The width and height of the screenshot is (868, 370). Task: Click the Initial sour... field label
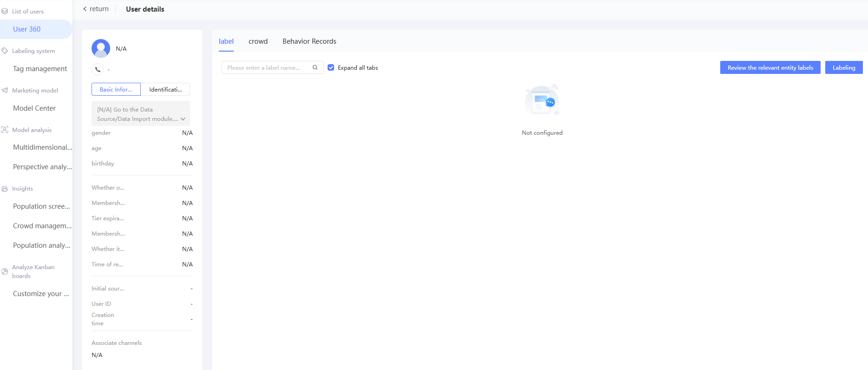click(108, 289)
